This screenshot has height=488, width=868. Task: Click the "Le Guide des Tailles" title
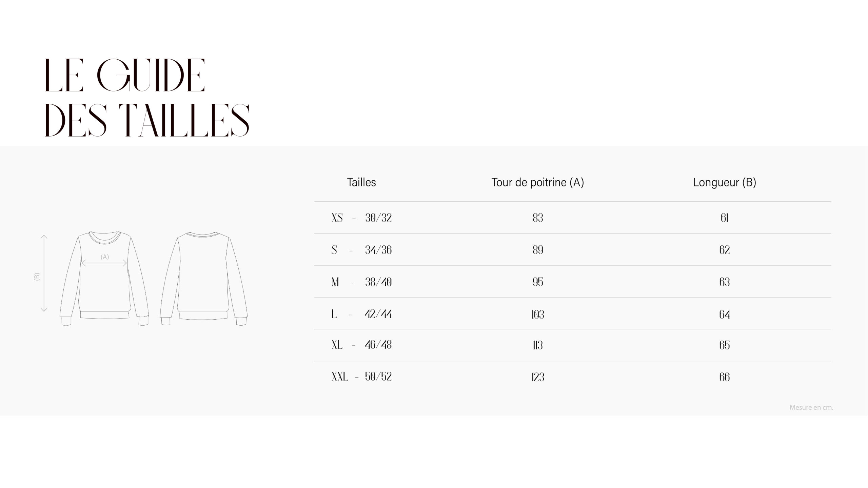pos(147,98)
